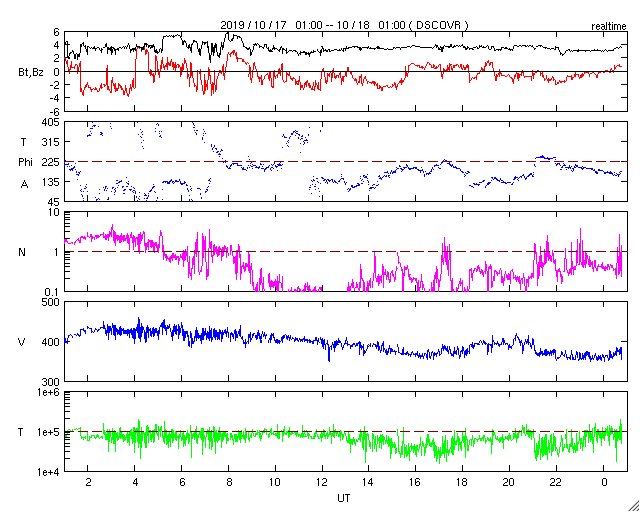Viewport: 640px width, 512px height.
Task: Select the 'N' density panel label
Action: click(22, 252)
